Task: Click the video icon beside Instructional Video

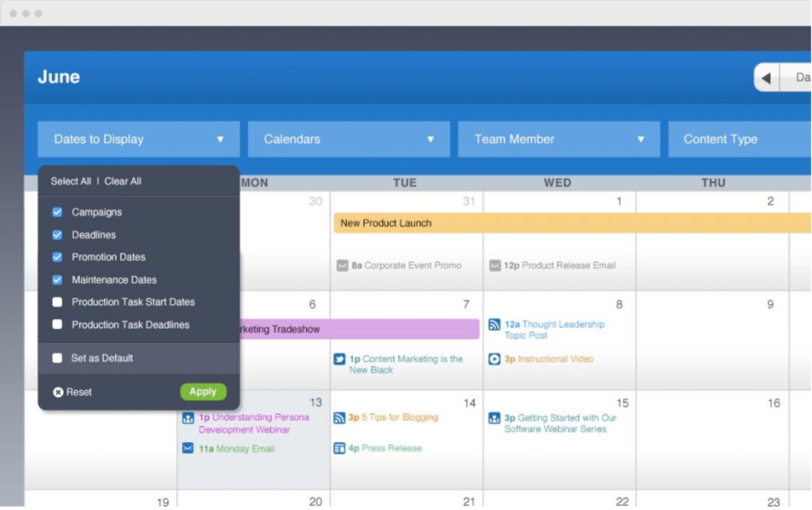Action: 495,359
